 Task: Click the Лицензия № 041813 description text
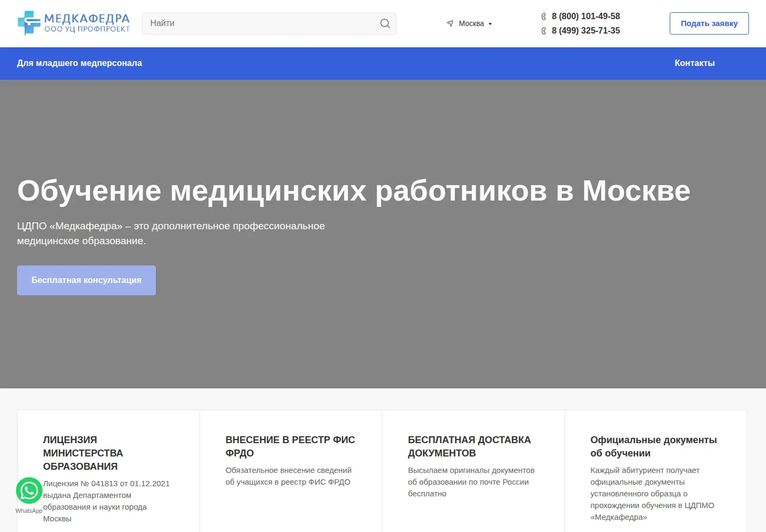pyautogui.click(x=106, y=501)
